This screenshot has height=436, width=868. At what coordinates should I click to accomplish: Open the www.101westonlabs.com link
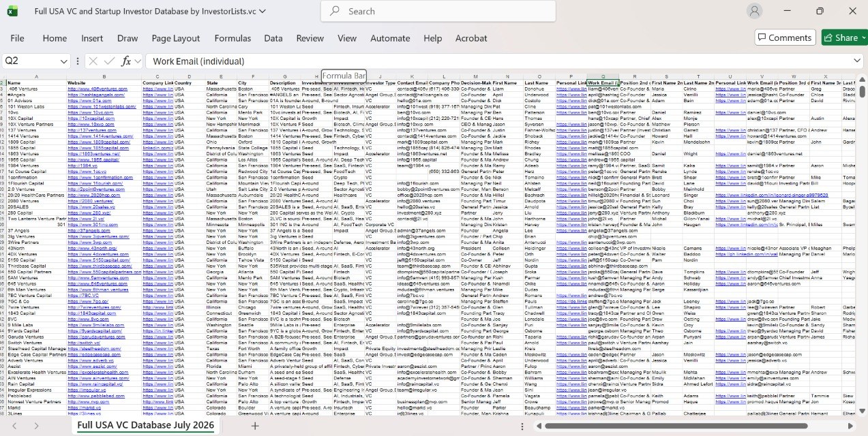pyautogui.click(x=101, y=107)
